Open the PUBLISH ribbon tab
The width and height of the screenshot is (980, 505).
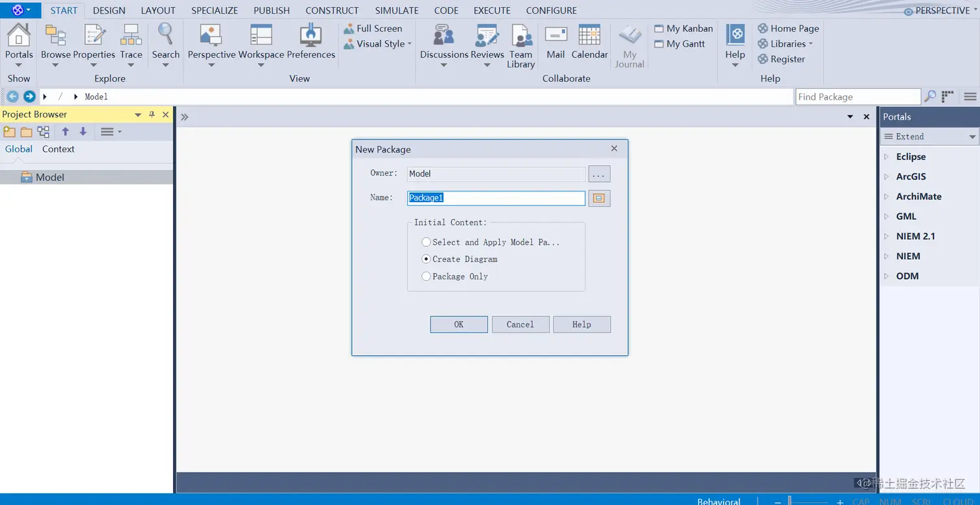click(x=272, y=10)
